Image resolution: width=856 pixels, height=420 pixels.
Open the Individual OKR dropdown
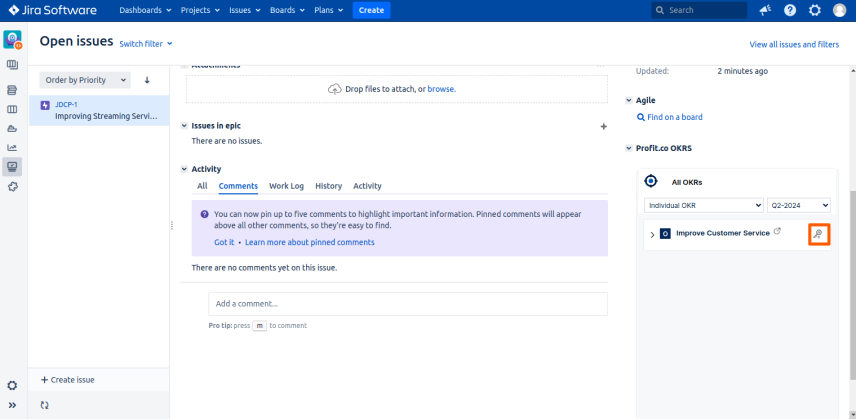tap(704, 205)
